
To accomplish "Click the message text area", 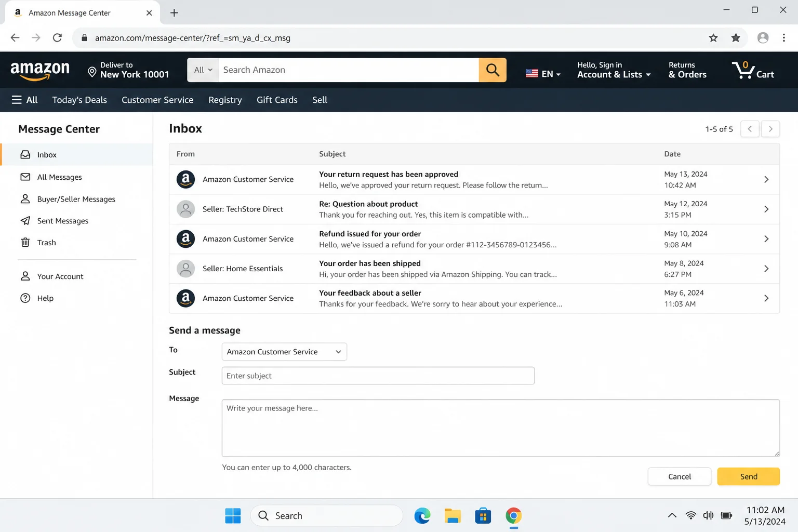I will pyautogui.click(x=501, y=428).
